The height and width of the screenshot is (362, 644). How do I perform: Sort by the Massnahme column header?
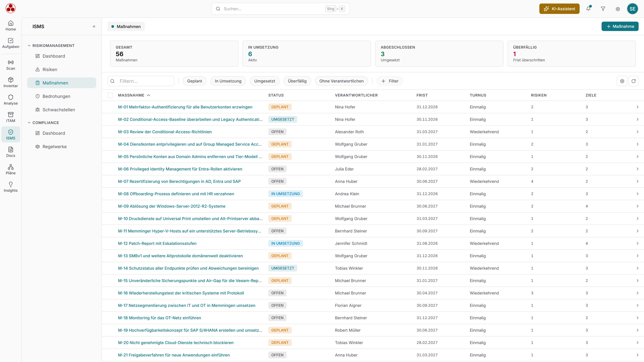[x=134, y=95]
